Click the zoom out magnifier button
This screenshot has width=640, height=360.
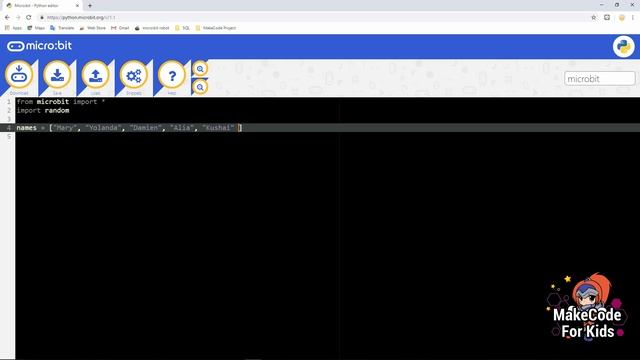coord(200,87)
